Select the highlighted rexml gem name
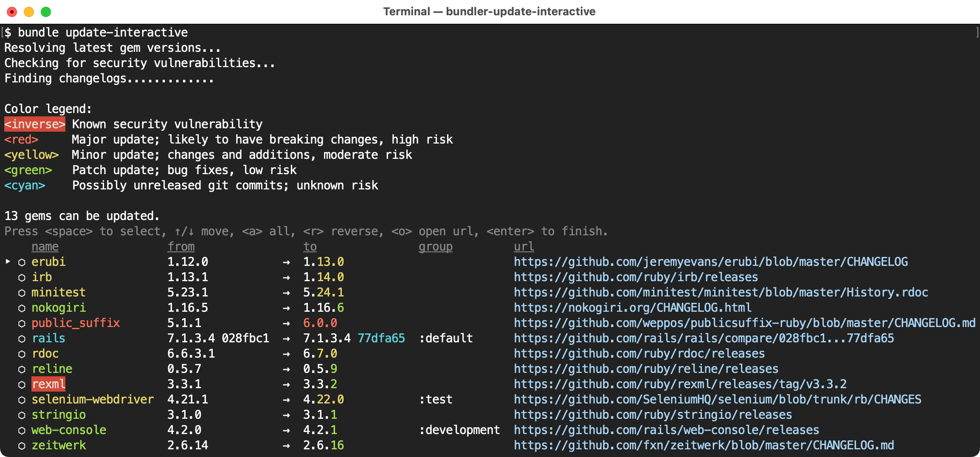 pyautogui.click(x=48, y=384)
